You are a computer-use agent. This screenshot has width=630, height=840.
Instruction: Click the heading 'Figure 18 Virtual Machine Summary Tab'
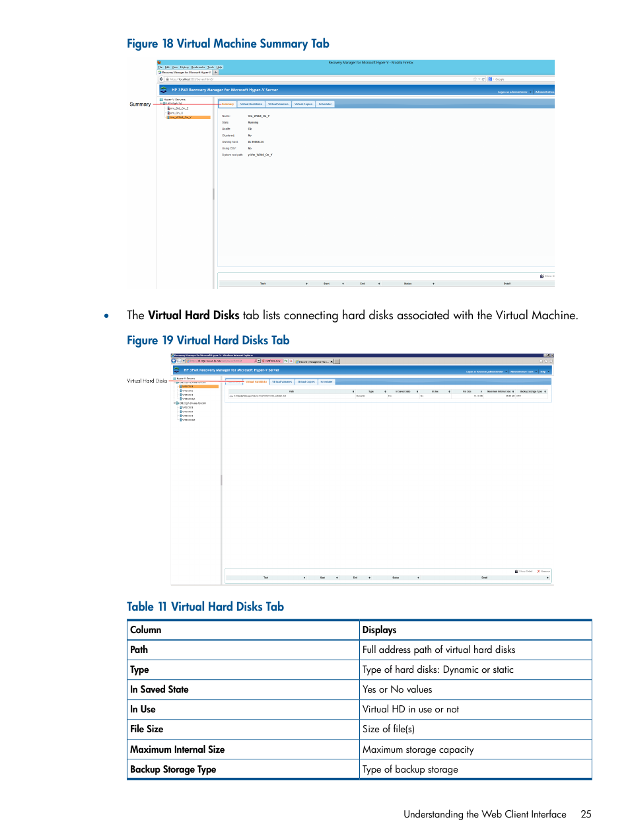coord(228,44)
